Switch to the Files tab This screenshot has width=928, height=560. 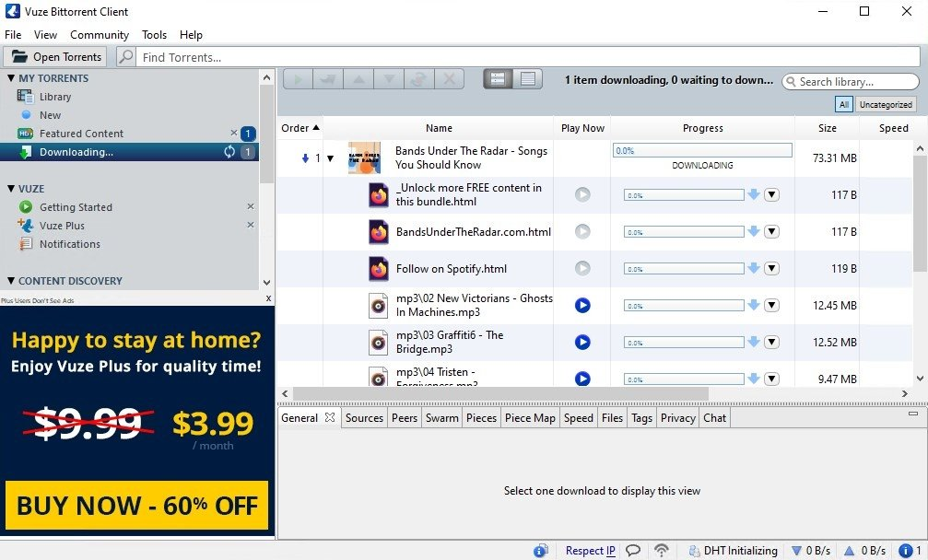pyautogui.click(x=612, y=417)
